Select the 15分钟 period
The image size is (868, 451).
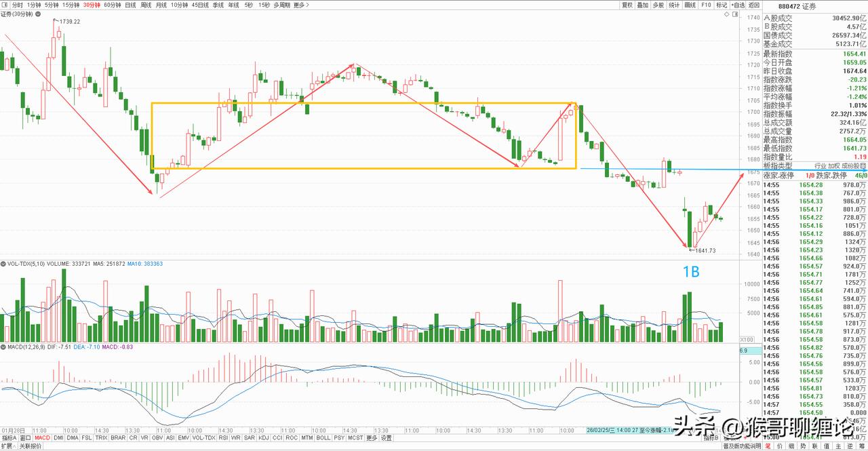(x=71, y=5)
